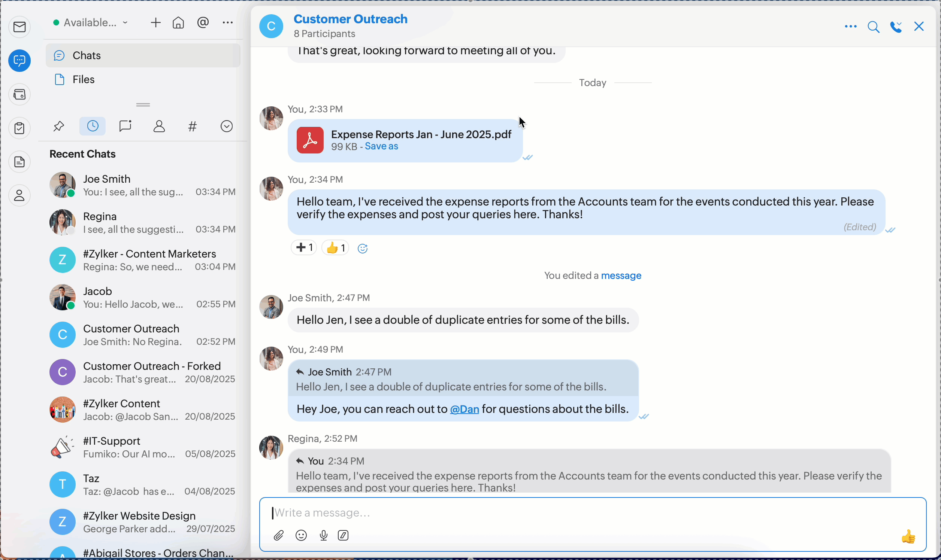Image resolution: width=941 pixels, height=560 pixels.
Task: Expand the Available status dropdown
Action: pos(91,22)
